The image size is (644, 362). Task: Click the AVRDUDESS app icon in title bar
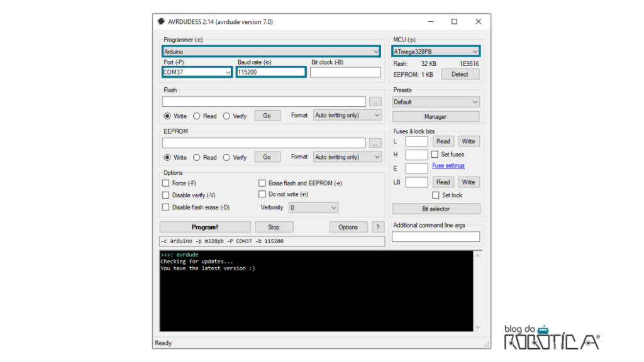click(x=161, y=21)
